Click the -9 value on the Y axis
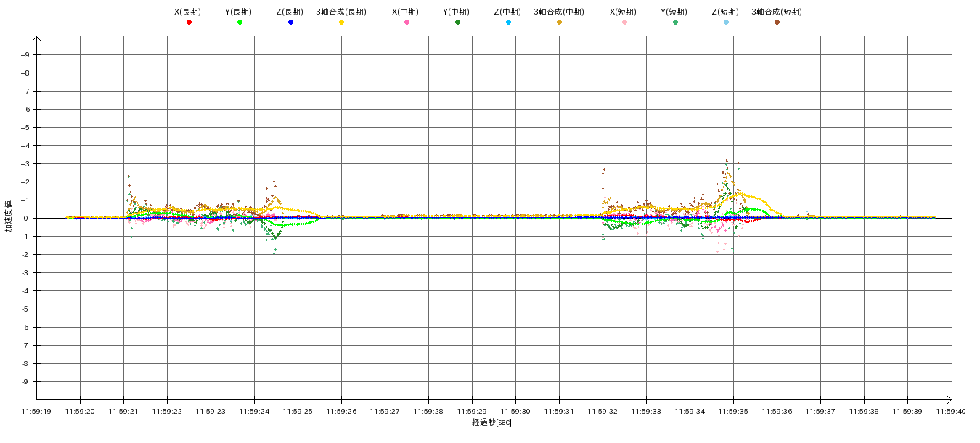 click(25, 382)
